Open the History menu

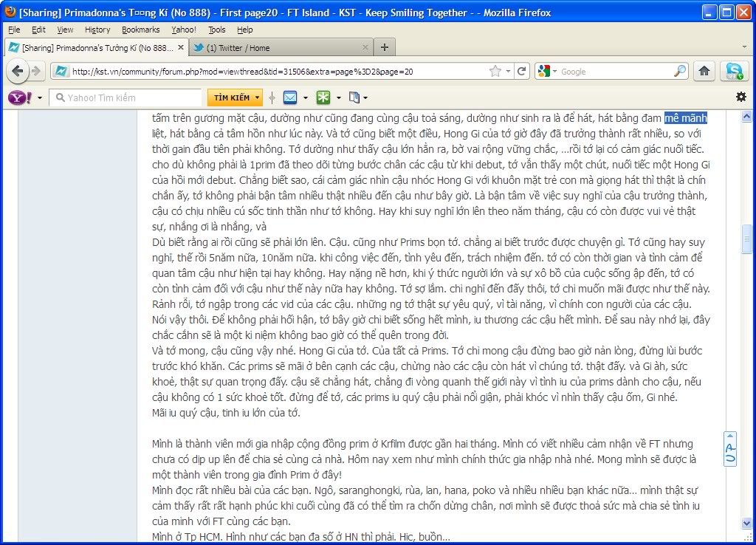pyautogui.click(x=97, y=30)
